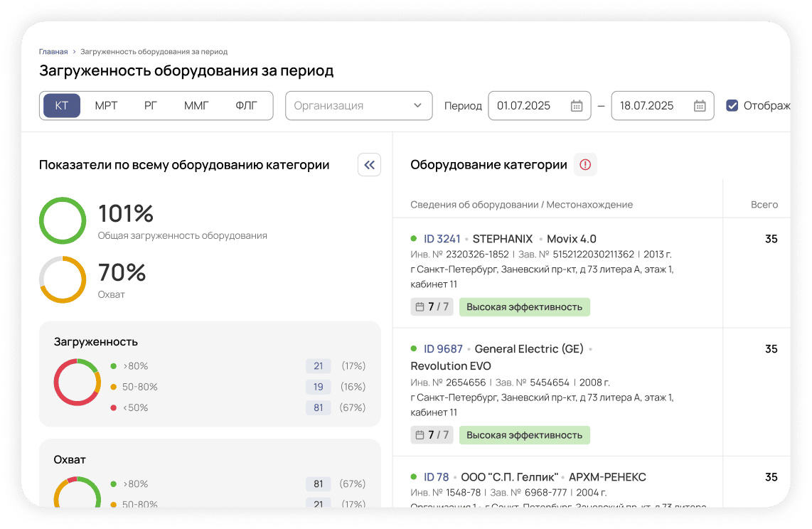Click the 70% coverage ring chart
Viewport: 812px width, 529px height.
pyautogui.click(x=63, y=279)
